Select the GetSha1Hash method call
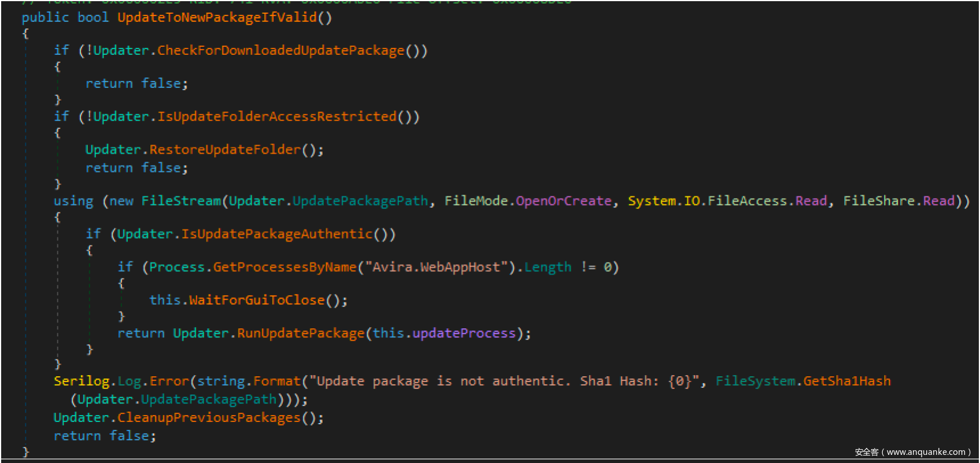The image size is (980, 463). (x=846, y=381)
